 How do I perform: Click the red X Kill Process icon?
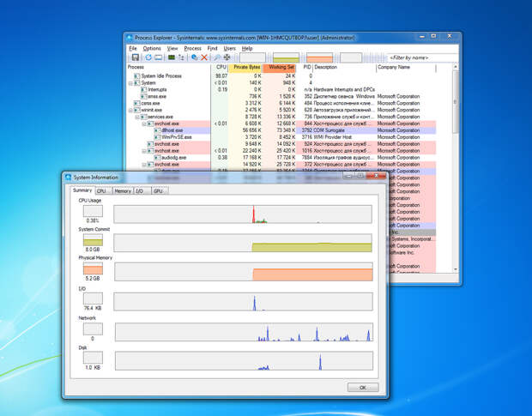point(204,57)
